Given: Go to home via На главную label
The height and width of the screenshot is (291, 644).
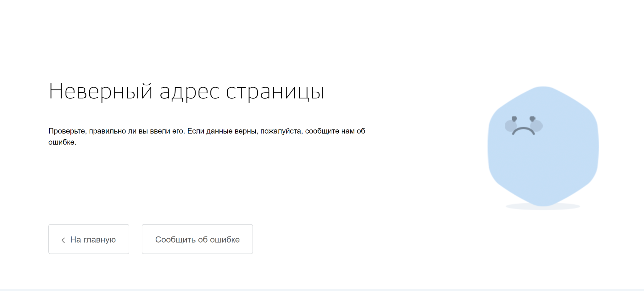Looking at the screenshot, I should point(93,240).
